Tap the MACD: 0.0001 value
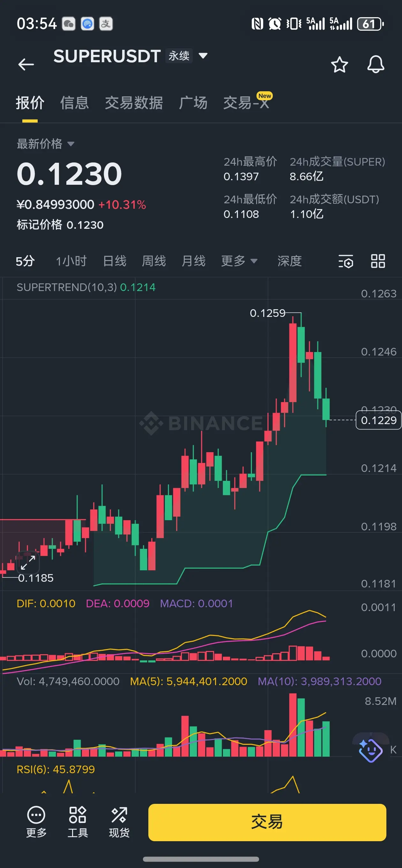This screenshot has width=402, height=868. [x=197, y=603]
